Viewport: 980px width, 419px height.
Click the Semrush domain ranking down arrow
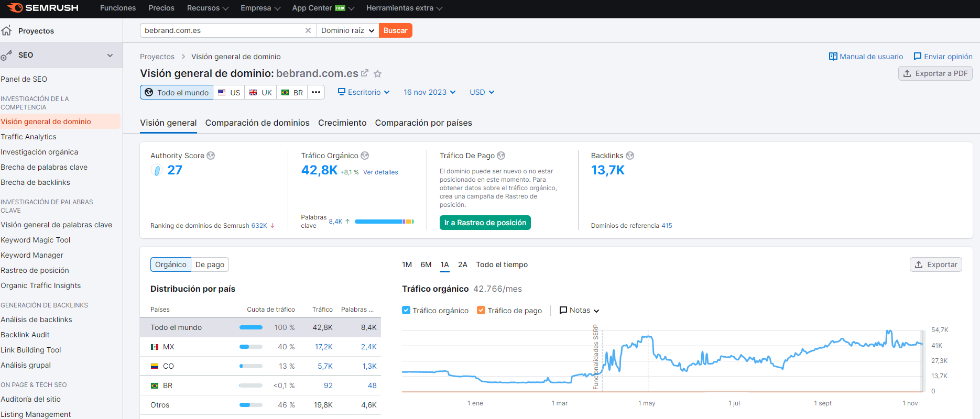tap(272, 226)
